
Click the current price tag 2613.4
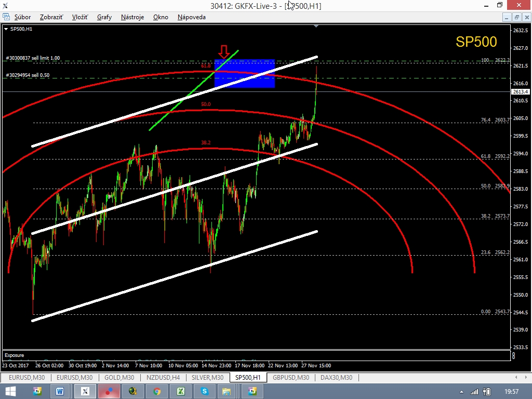[520, 91]
